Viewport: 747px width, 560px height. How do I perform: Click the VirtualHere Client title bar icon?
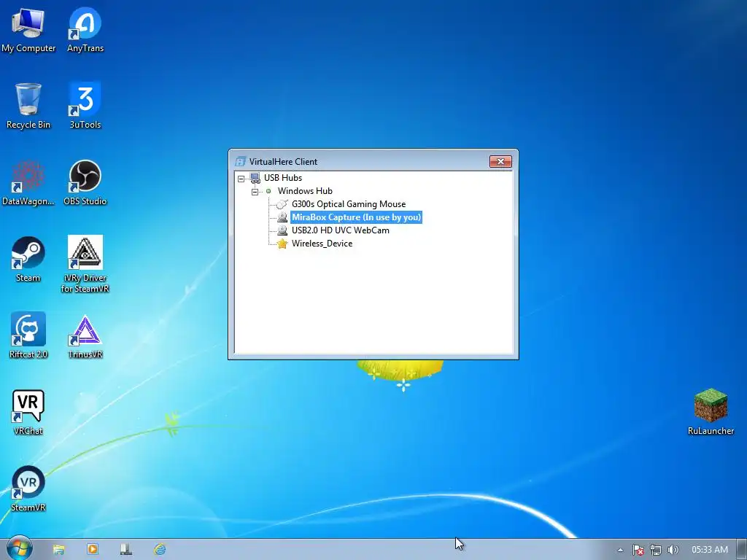[241, 162]
